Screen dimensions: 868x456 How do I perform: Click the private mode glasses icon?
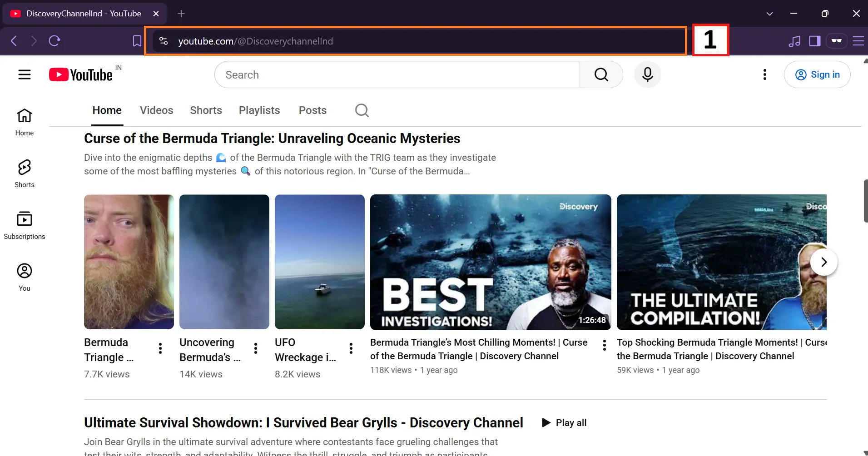(x=836, y=41)
